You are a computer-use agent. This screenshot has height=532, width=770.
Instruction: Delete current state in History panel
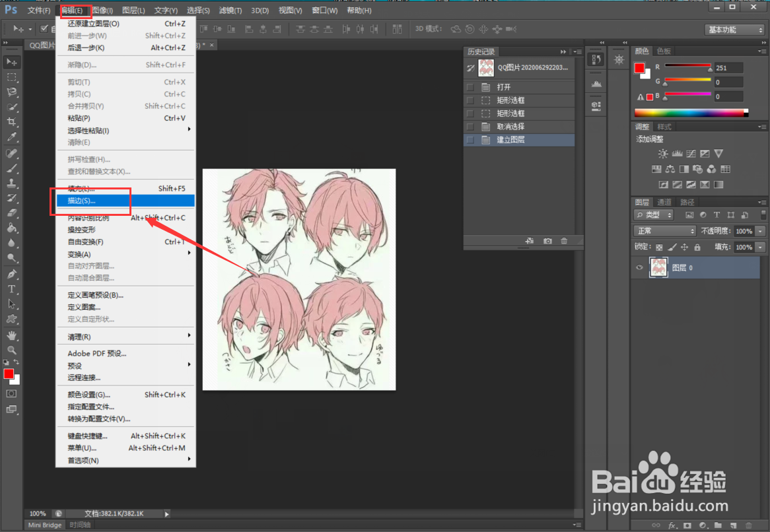tap(564, 241)
